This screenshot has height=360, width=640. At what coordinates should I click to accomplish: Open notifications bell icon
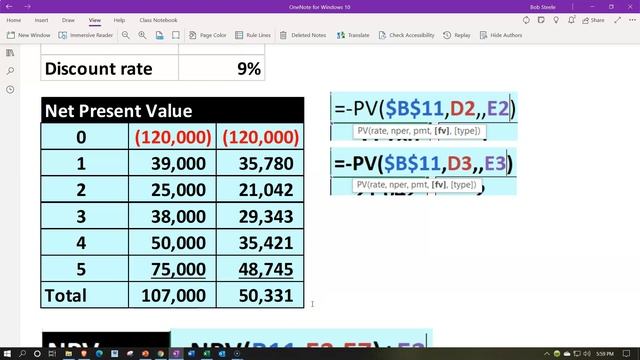click(571, 20)
